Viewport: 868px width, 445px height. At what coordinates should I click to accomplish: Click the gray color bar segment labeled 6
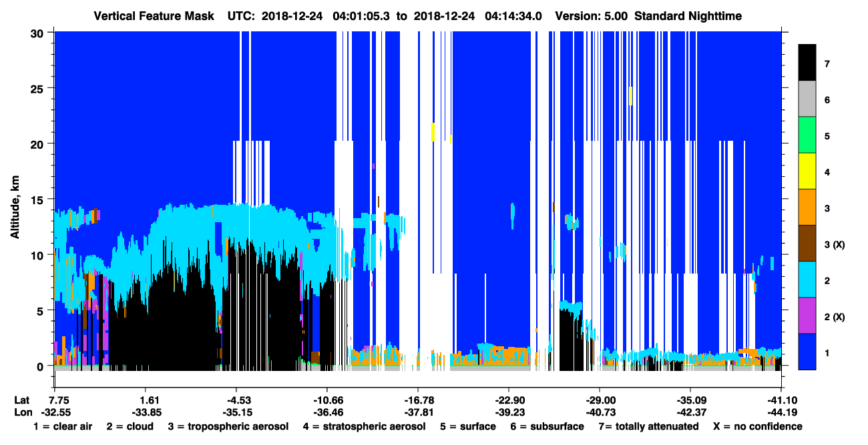(807, 99)
